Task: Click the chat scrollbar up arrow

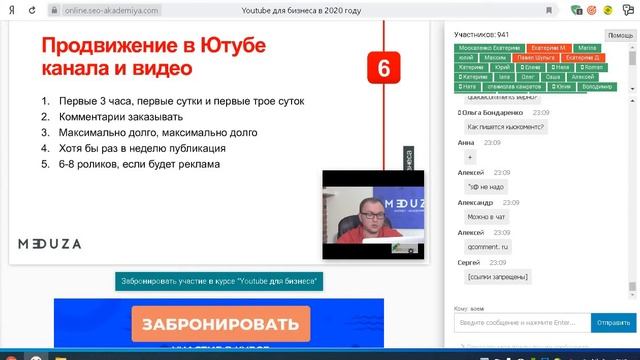Action: [632, 100]
